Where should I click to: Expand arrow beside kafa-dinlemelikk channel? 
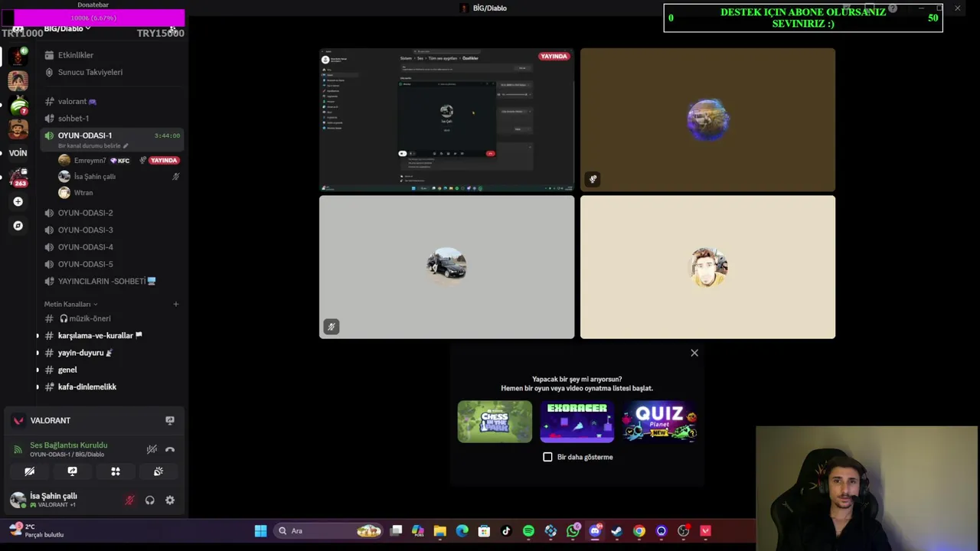click(x=38, y=387)
